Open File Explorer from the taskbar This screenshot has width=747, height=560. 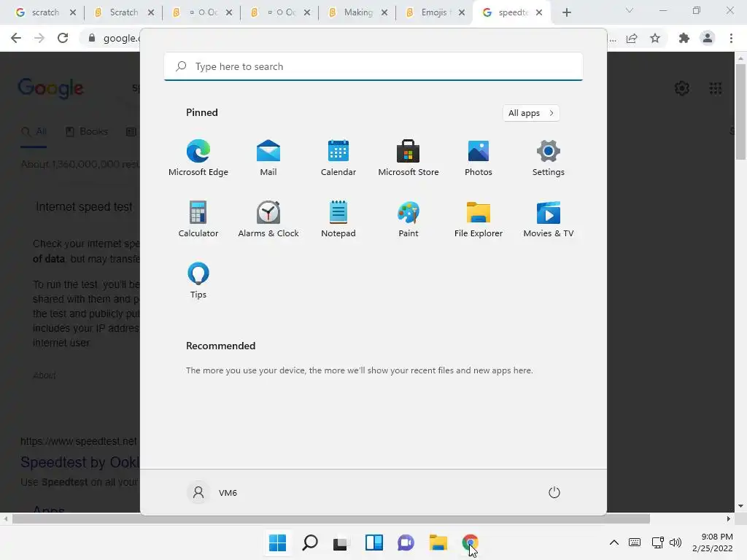tap(438, 542)
